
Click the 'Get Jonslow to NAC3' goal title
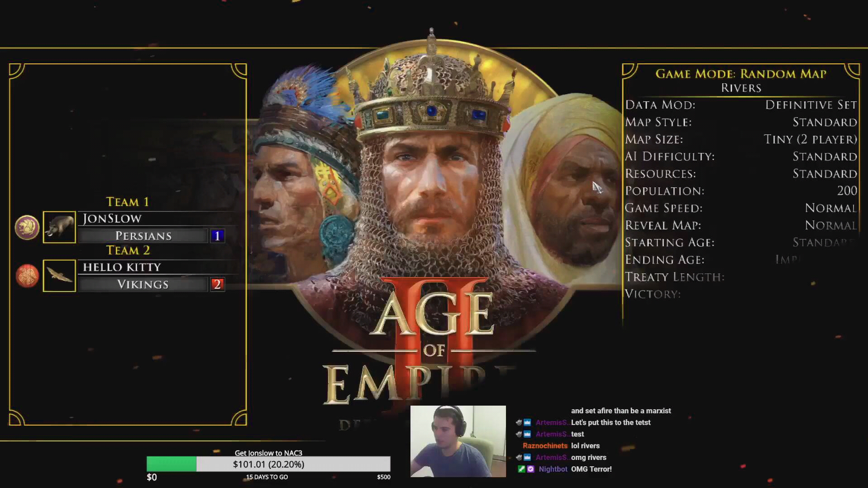click(268, 453)
